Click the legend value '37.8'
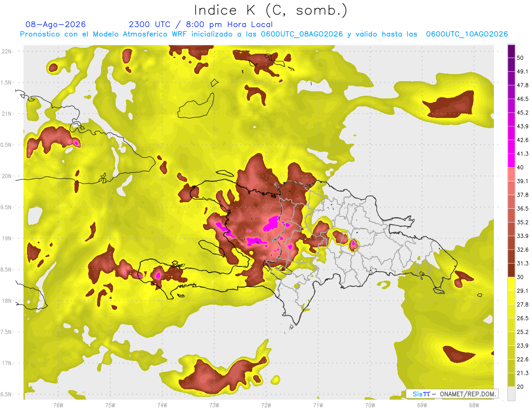This screenshot has height=411, width=532. pyautogui.click(x=523, y=195)
